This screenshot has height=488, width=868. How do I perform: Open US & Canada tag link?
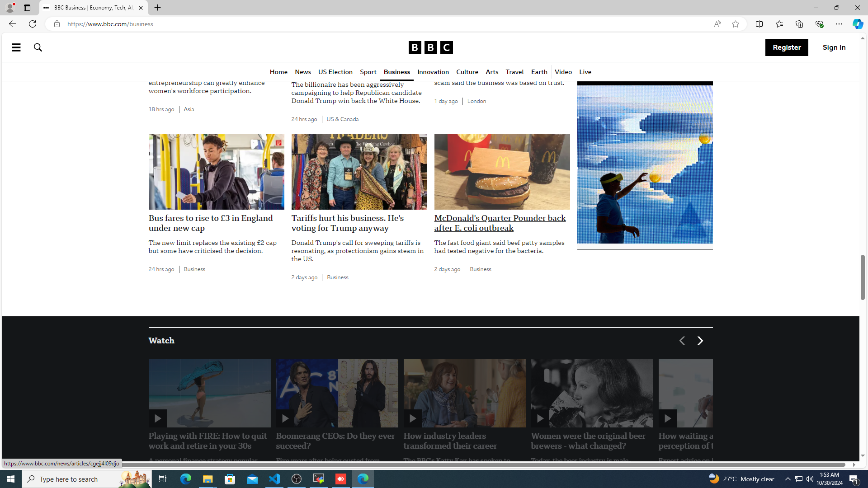343,119
